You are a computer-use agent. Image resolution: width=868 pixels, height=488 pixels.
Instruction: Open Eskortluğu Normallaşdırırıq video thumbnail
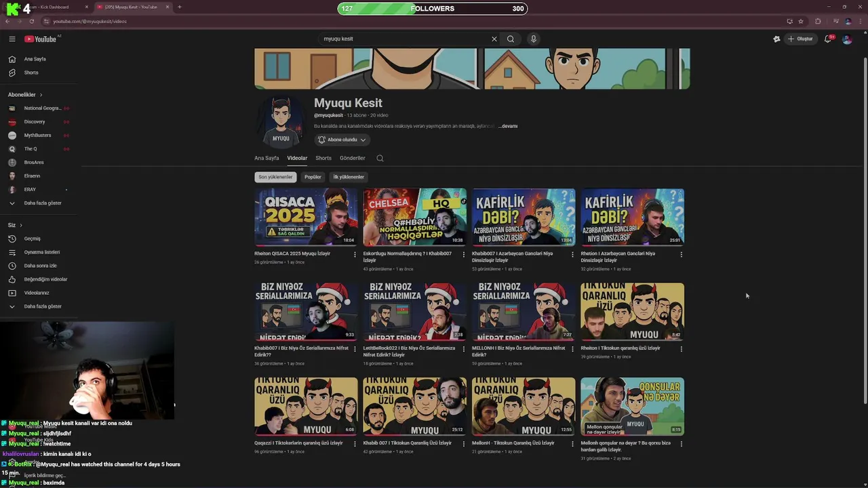(x=414, y=217)
